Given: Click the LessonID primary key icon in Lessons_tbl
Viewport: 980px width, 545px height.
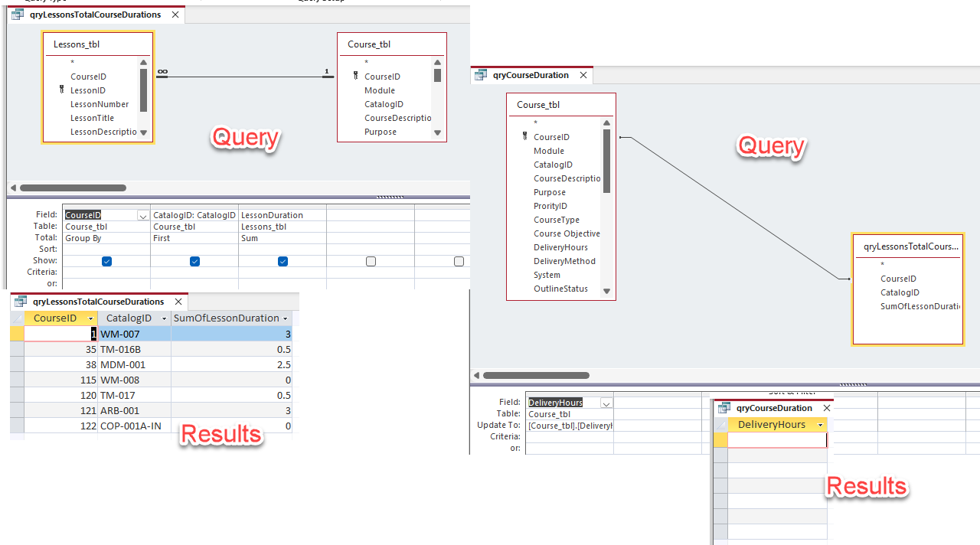Looking at the screenshot, I should click(61, 90).
